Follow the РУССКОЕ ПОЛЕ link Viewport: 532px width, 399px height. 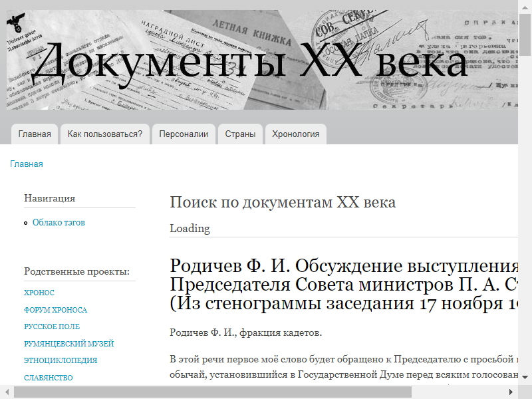pos(52,327)
